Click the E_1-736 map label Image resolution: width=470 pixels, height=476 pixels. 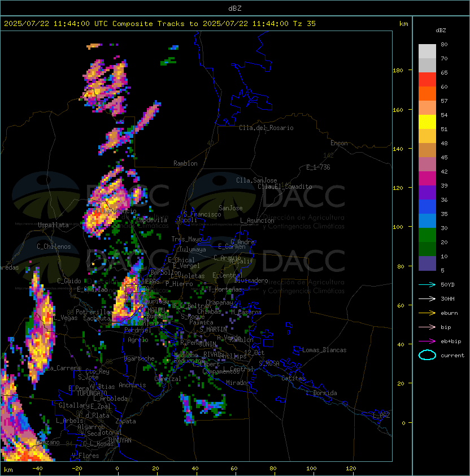(x=318, y=167)
